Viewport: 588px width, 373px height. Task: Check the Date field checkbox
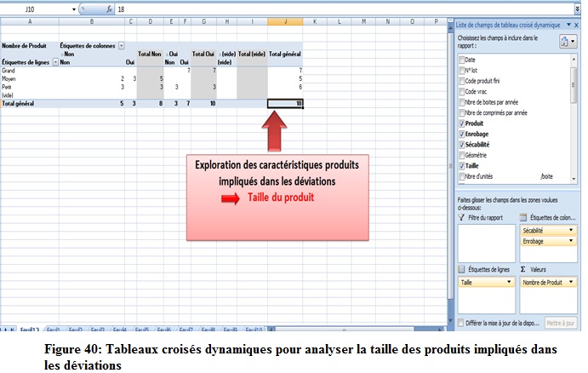click(461, 60)
